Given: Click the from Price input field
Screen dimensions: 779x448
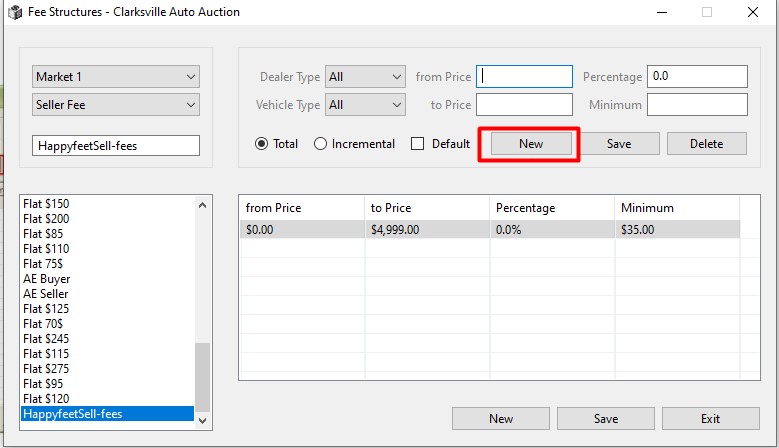Looking at the screenshot, I should pyautogui.click(x=524, y=77).
